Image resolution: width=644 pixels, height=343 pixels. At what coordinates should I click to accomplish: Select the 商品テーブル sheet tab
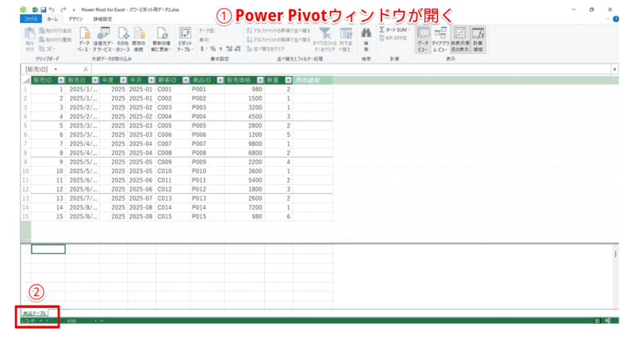pos(35,313)
